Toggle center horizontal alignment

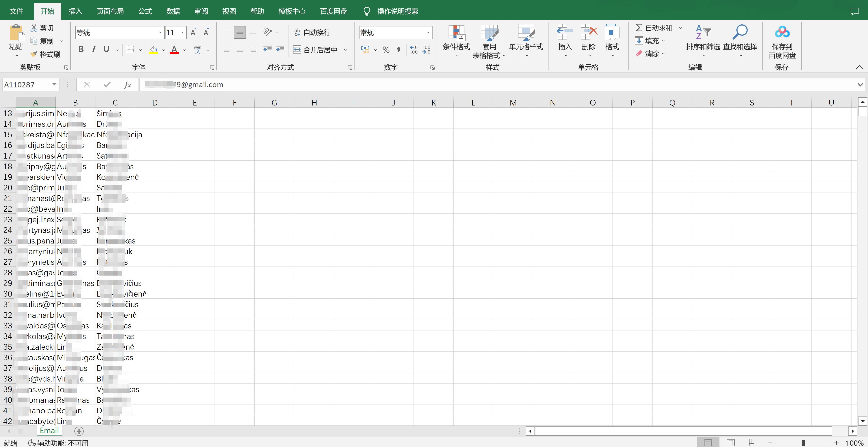240,50
